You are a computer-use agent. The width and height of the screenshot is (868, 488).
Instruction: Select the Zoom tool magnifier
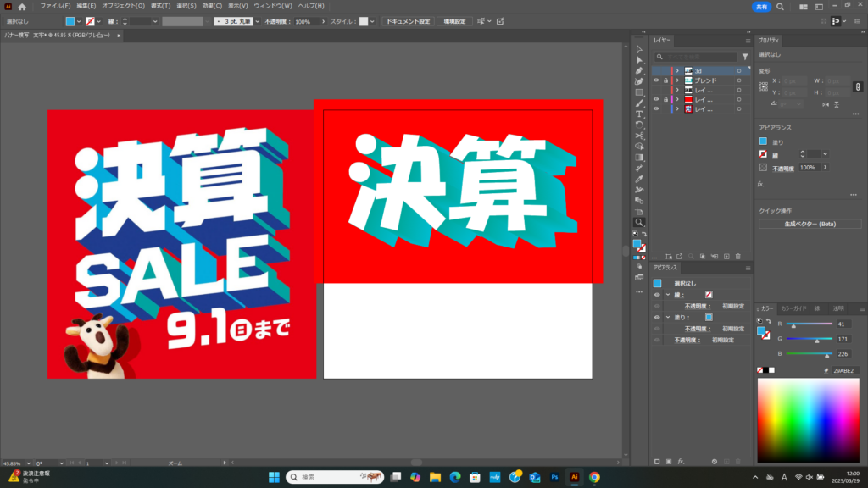point(639,222)
